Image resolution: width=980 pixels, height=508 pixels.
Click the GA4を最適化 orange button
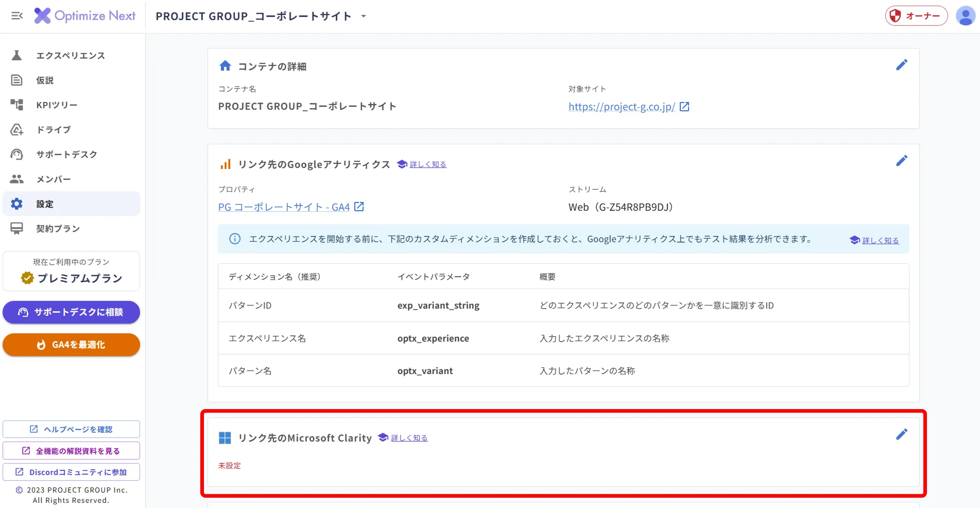[71, 345]
